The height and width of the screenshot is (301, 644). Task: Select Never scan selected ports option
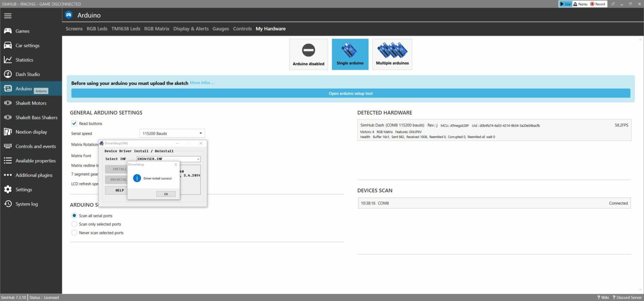click(75, 233)
